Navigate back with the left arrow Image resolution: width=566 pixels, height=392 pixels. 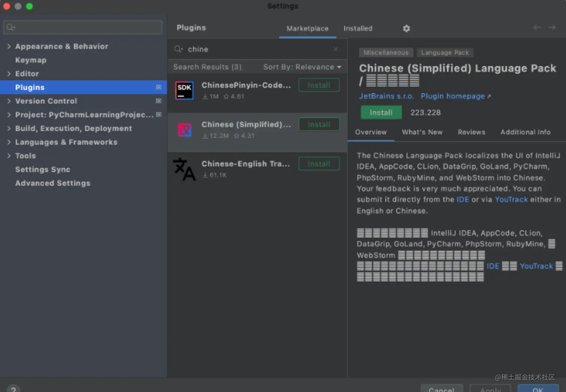[537, 27]
